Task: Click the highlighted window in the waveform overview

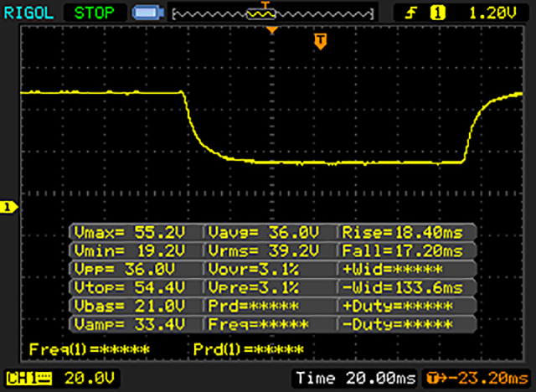Action: (261, 14)
